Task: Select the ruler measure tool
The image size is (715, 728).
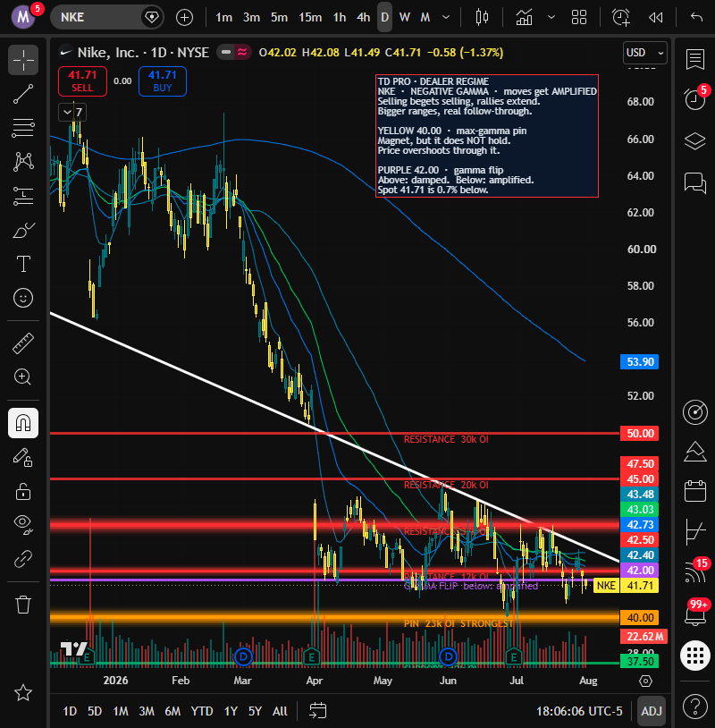Action: (22, 343)
